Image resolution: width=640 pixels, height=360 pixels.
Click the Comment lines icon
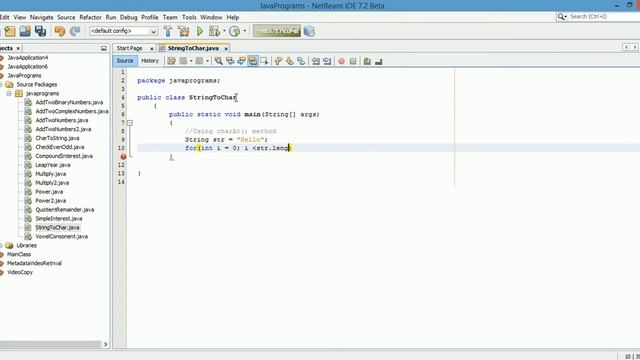coord(367,61)
